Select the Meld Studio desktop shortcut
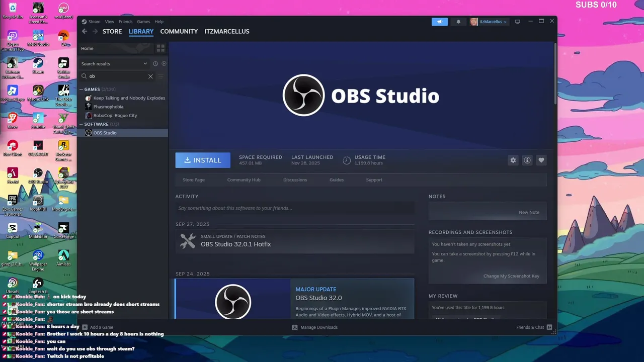 (x=38, y=38)
